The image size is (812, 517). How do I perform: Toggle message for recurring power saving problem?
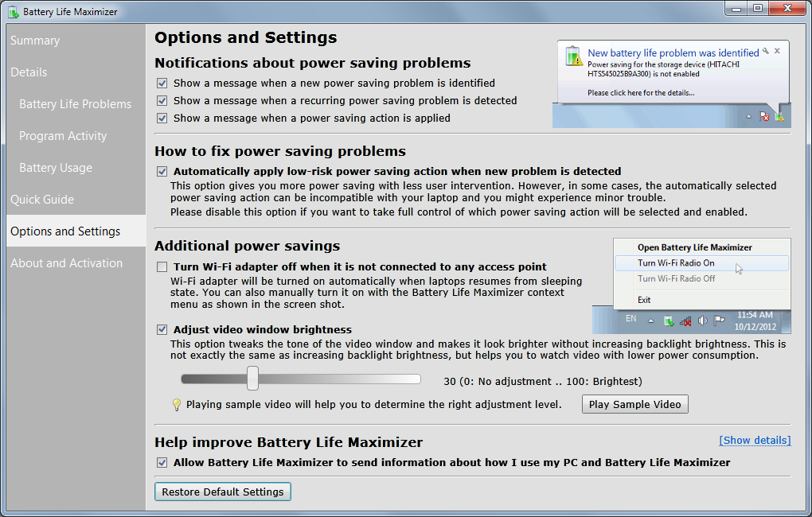[162, 101]
